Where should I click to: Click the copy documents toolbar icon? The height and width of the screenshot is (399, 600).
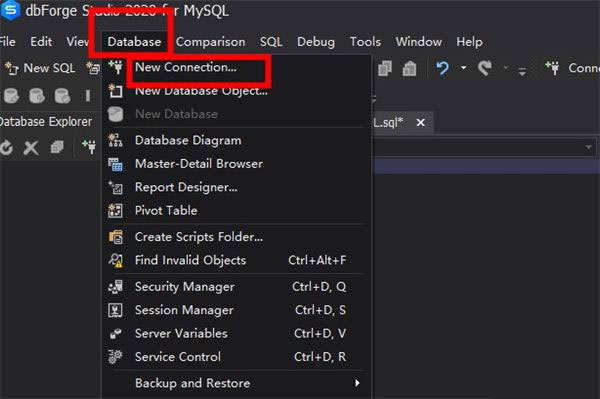pyautogui.click(x=385, y=68)
